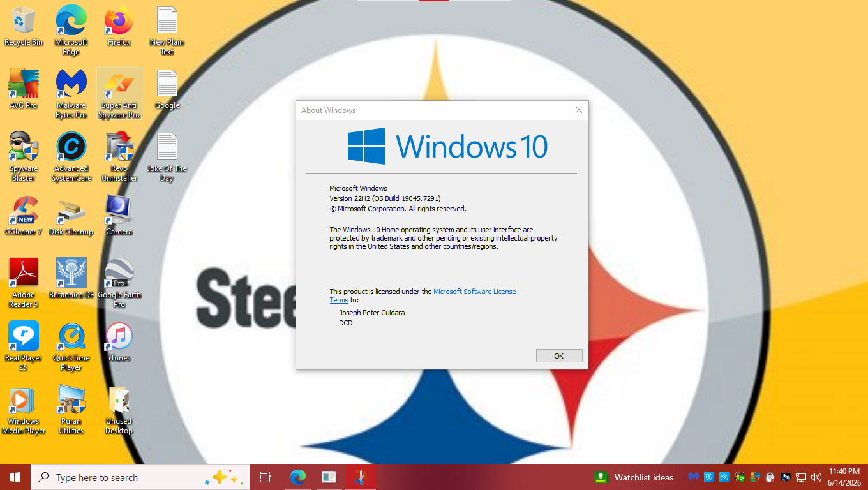Click the Joseph Peter Guidara licensee name
Screen dimensions: 868x490
[x=371, y=313]
